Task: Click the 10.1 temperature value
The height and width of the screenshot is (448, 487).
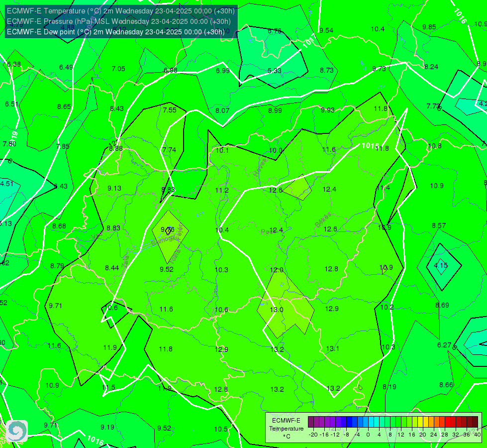Action: pos(222,150)
